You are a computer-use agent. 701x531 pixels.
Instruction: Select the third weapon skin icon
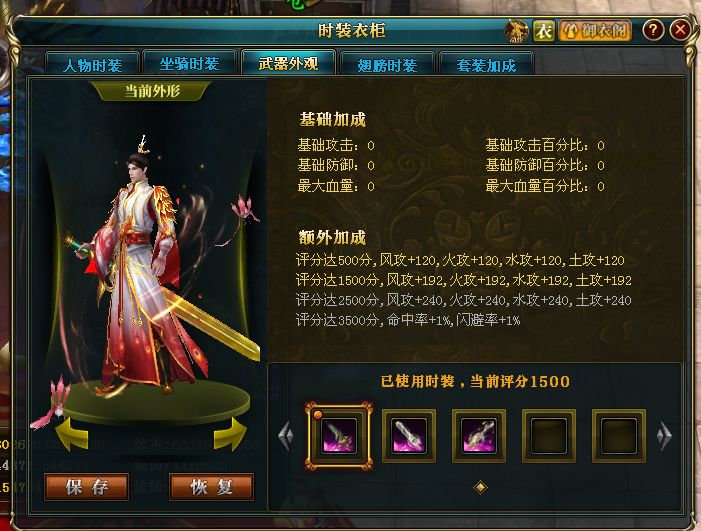point(478,436)
